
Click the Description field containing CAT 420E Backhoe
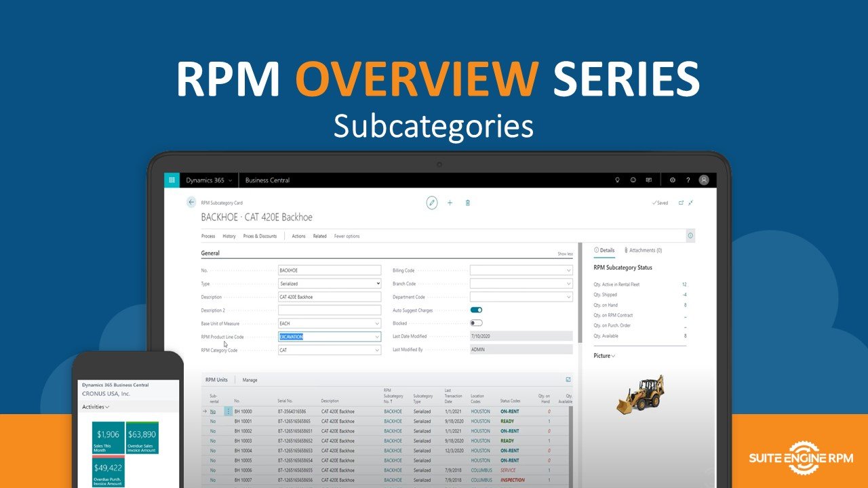tap(330, 296)
